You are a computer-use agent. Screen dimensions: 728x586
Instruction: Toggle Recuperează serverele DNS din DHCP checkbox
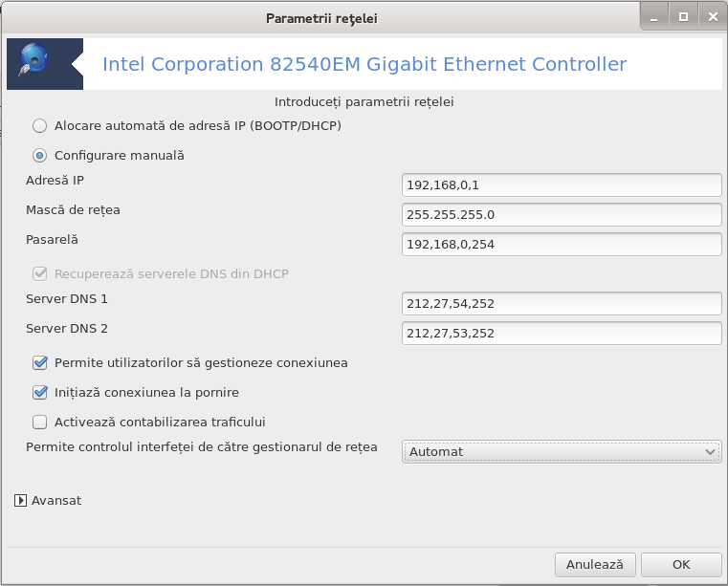click(40, 273)
